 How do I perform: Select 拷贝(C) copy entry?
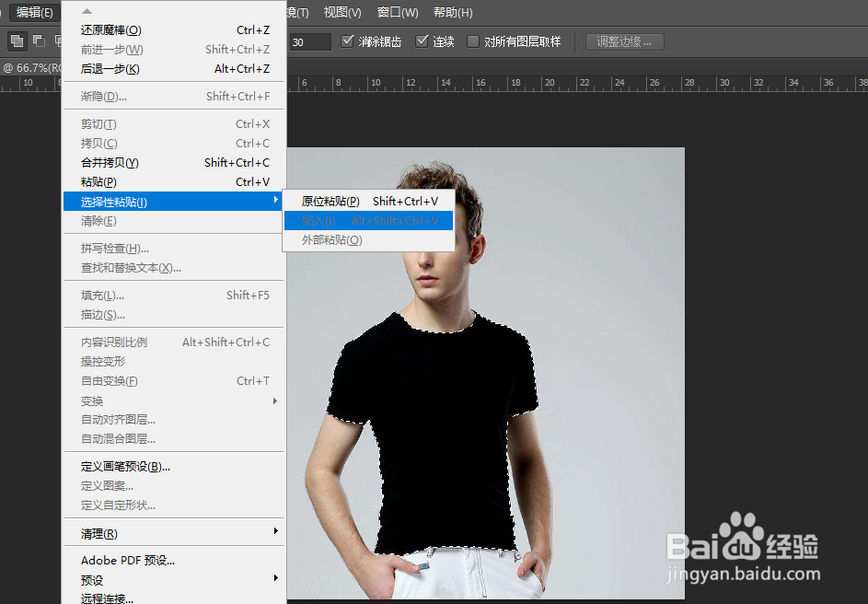(174, 144)
